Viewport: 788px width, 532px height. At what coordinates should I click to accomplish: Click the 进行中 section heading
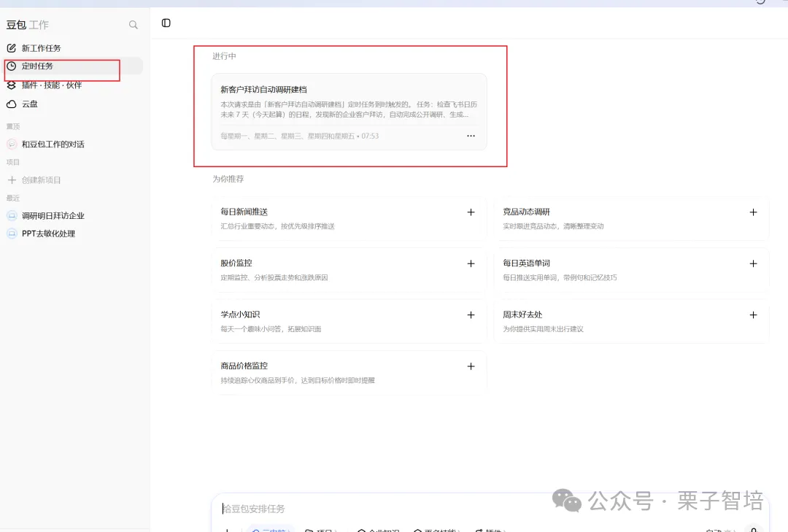coord(224,55)
